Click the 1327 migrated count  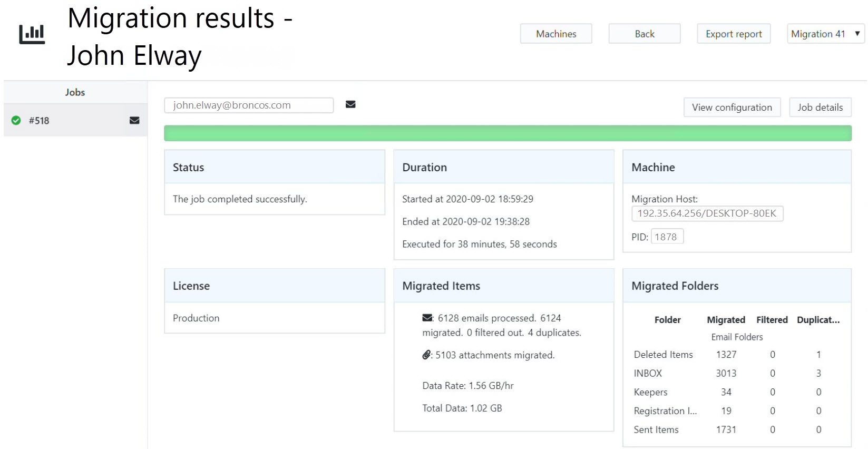[x=726, y=355]
